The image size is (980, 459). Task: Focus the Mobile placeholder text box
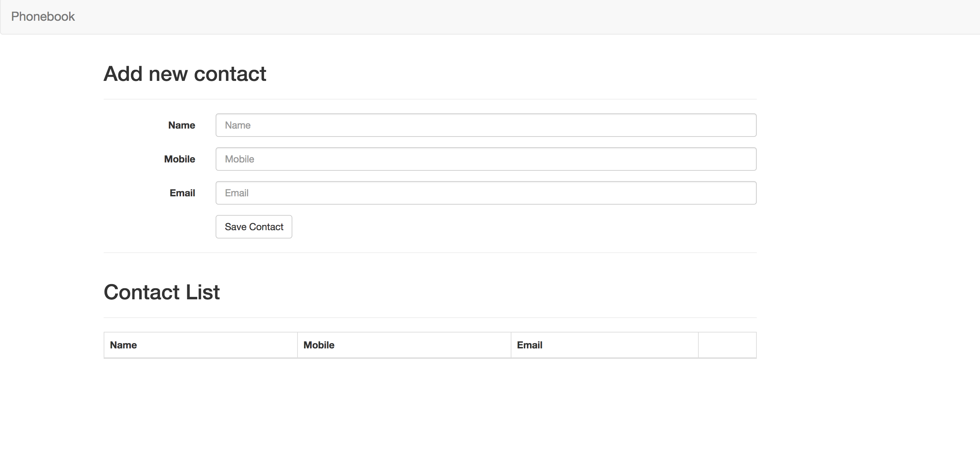click(486, 159)
